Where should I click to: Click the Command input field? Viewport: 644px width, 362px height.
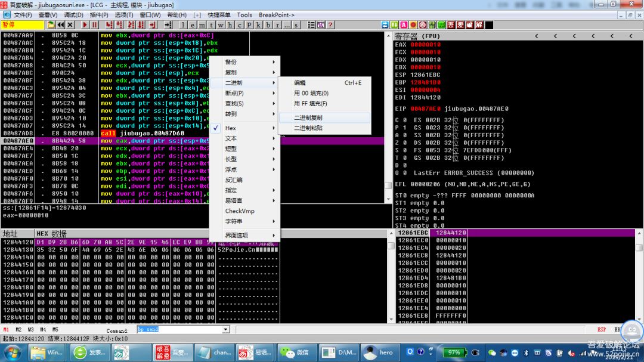pyautogui.click(x=179, y=329)
